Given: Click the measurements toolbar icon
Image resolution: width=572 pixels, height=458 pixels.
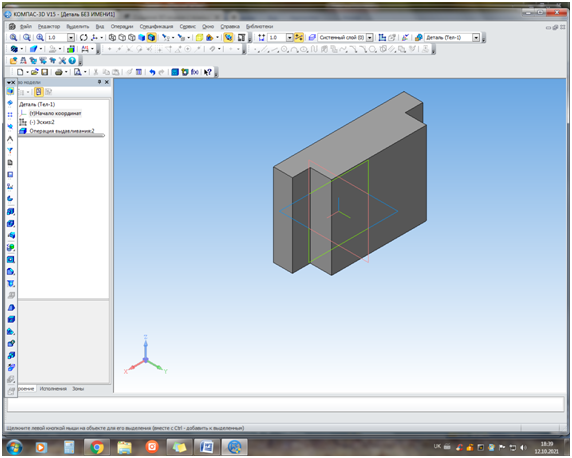Looking at the screenshot, I should tap(10, 139).
